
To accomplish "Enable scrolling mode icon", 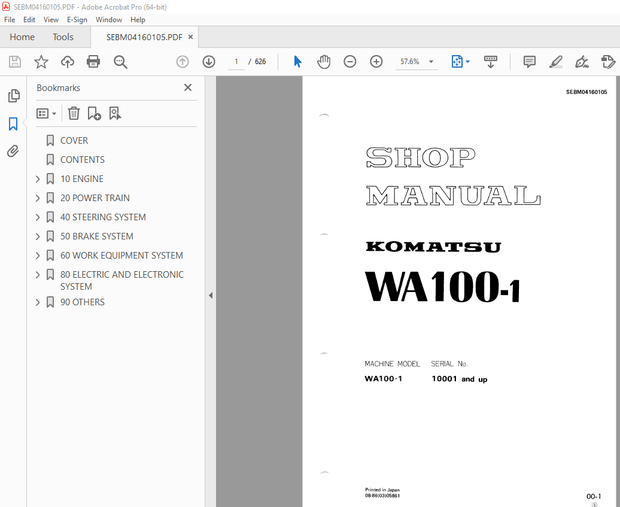I will click(x=490, y=62).
